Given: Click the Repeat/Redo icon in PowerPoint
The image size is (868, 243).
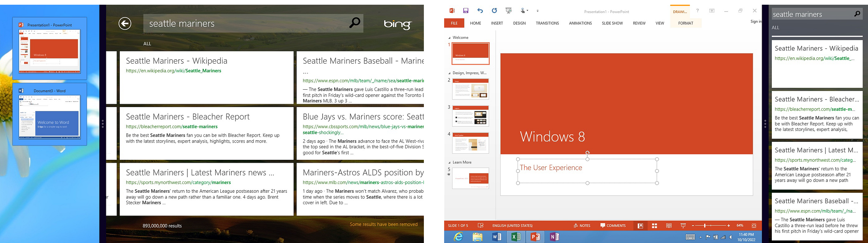Looking at the screenshot, I should [x=494, y=11].
